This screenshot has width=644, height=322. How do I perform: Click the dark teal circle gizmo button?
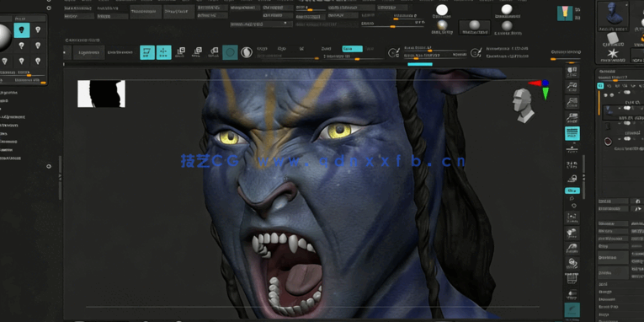point(230,52)
